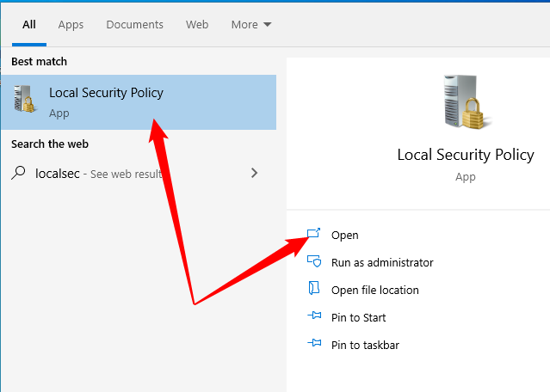Click the magnifier icon beside localsec
Screen dimensions: 550x392
(x=19, y=173)
